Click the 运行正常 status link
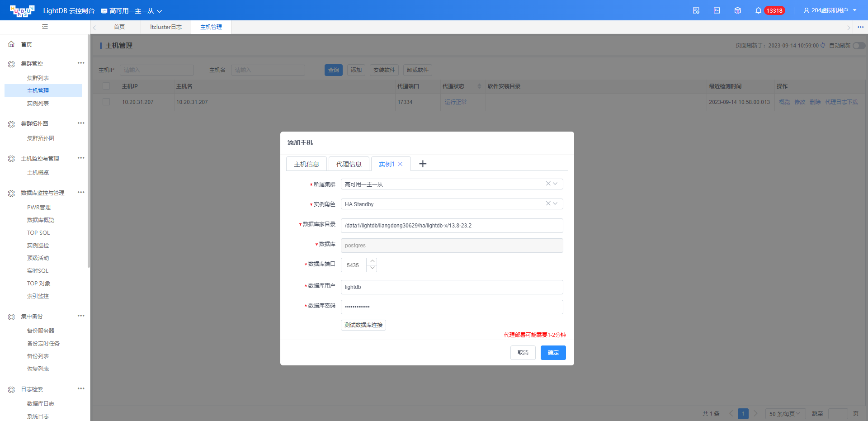The height and width of the screenshot is (421, 868). [x=456, y=102]
